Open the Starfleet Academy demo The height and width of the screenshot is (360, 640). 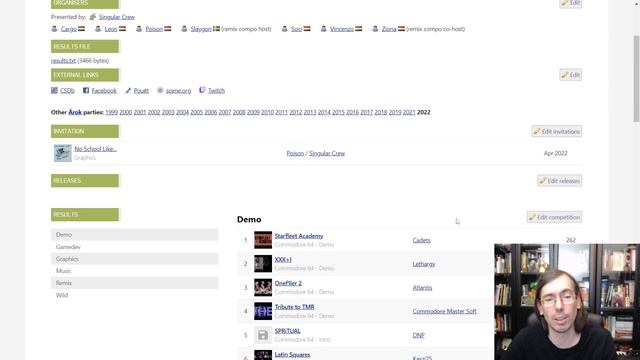pyautogui.click(x=299, y=236)
